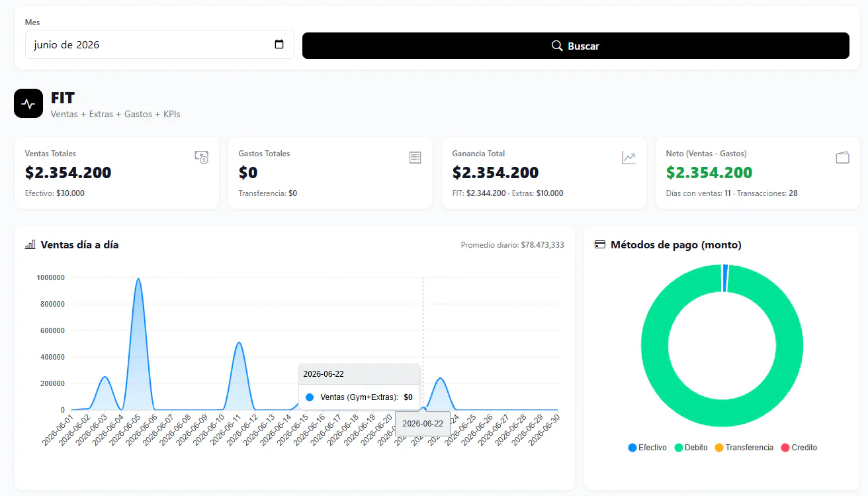Image resolution: width=868 pixels, height=496 pixels.
Task: Click the Ventas + Extras + Gastos + KPIs subtitle
Action: [x=116, y=114]
